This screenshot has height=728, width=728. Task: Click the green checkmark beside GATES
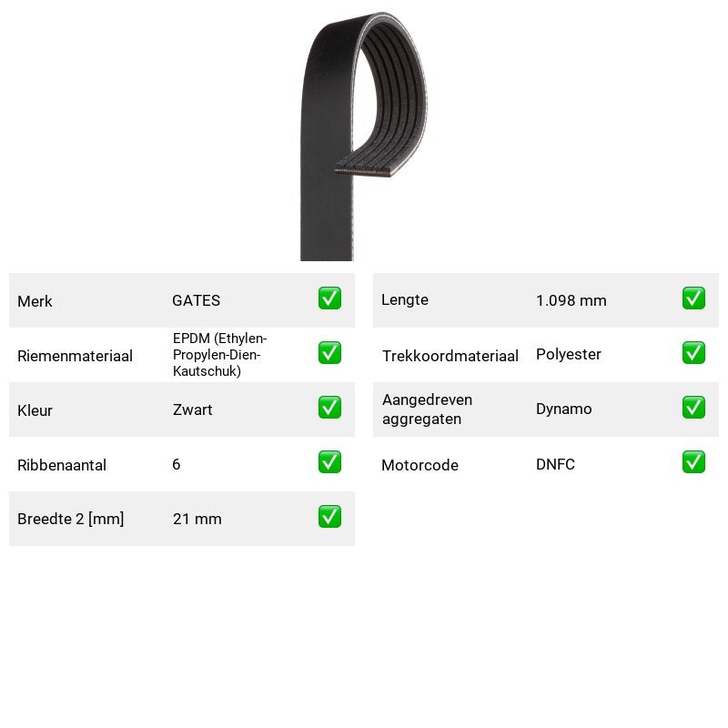click(x=329, y=298)
